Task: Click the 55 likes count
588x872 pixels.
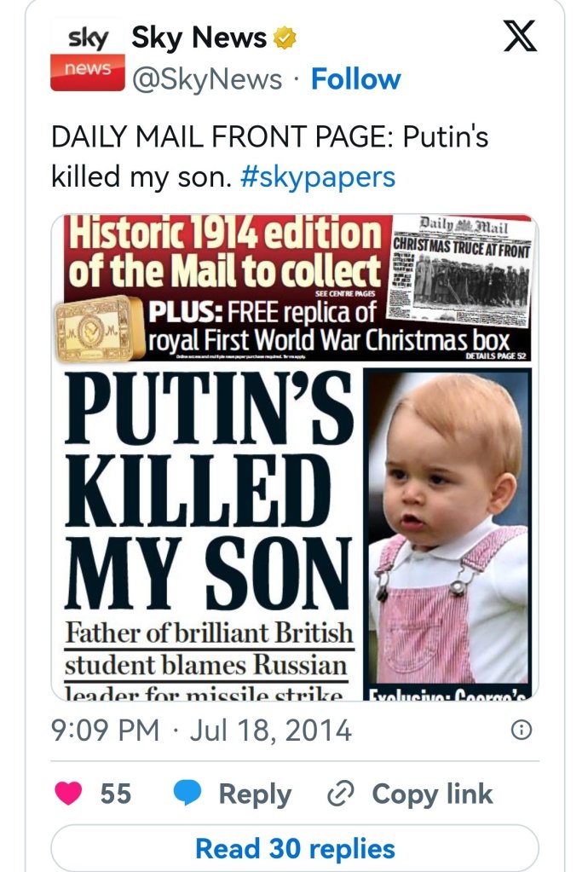Action: pos(116,794)
